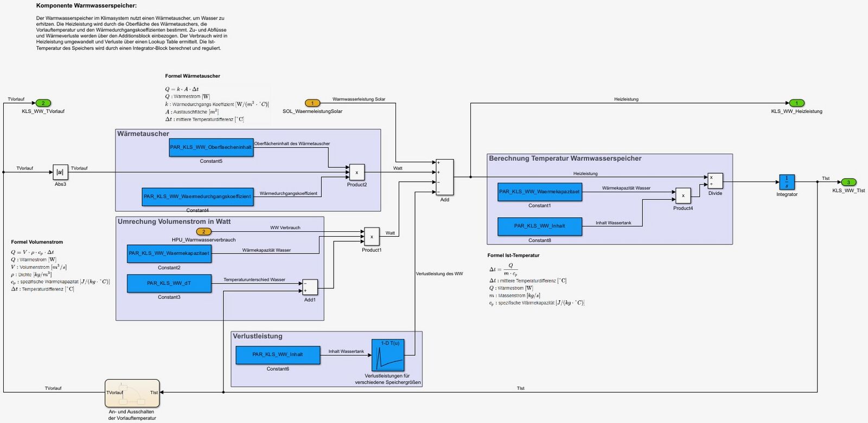
Task: Click the KLS_WW_Heizleistung green output port
Action: pyautogui.click(x=796, y=103)
